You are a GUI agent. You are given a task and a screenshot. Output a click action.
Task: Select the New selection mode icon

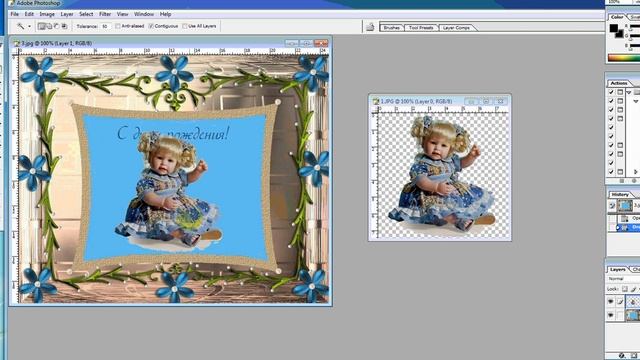click(x=42, y=26)
